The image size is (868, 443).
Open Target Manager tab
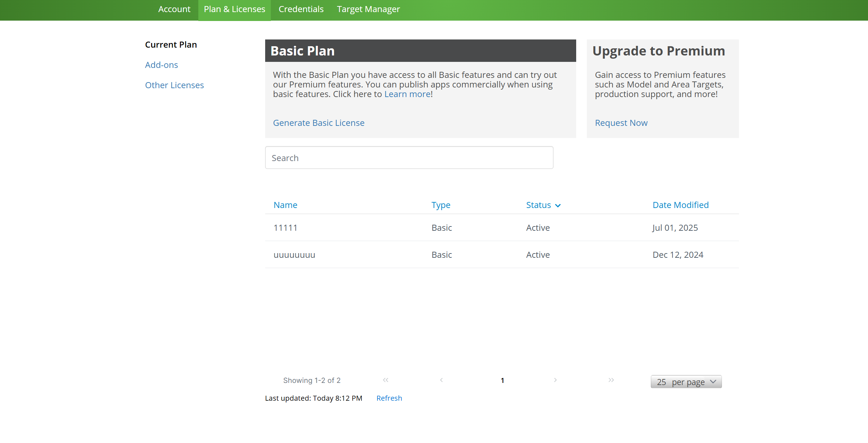point(368,9)
